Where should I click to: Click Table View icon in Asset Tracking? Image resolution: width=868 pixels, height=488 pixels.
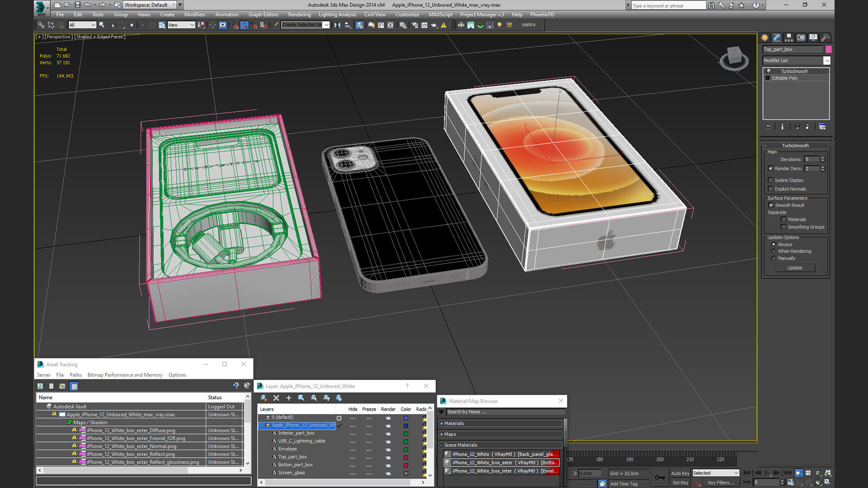tap(74, 386)
